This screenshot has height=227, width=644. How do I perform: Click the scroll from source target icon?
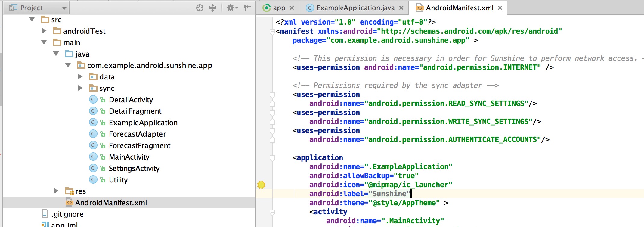click(200, 8)
